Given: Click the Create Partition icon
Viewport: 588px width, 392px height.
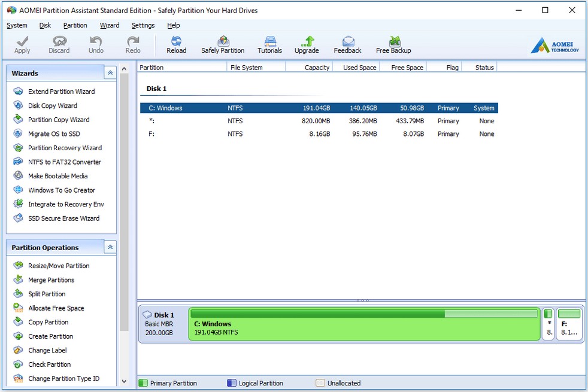Looking at the screenshot, I should click(x=18, y=336).
